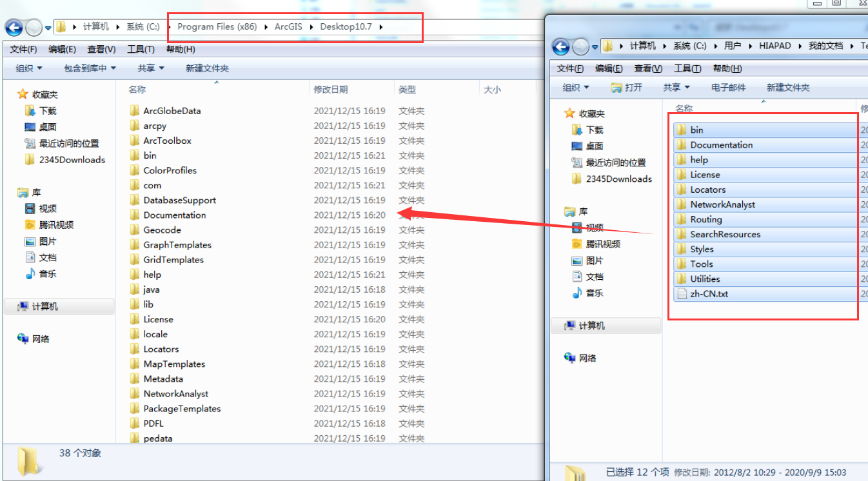
Task: Open 下载 in the right window favorites
Action: (x=587, y=130)
